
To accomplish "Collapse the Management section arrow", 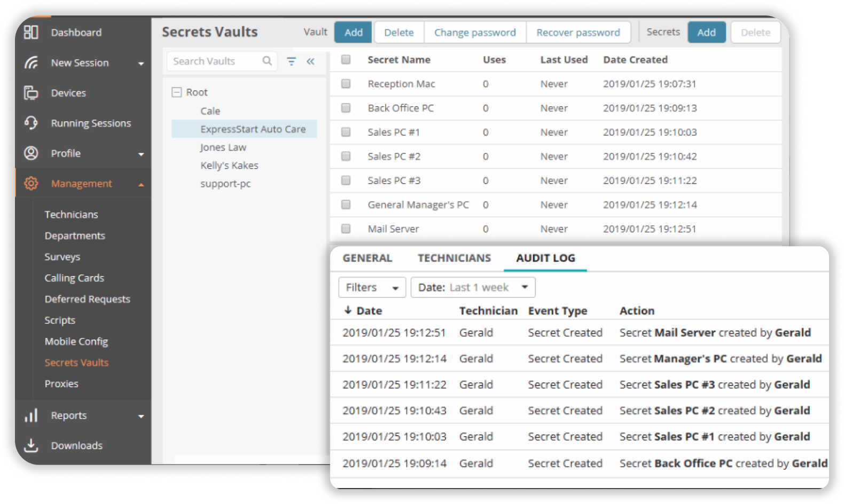I will coord(141,185).
